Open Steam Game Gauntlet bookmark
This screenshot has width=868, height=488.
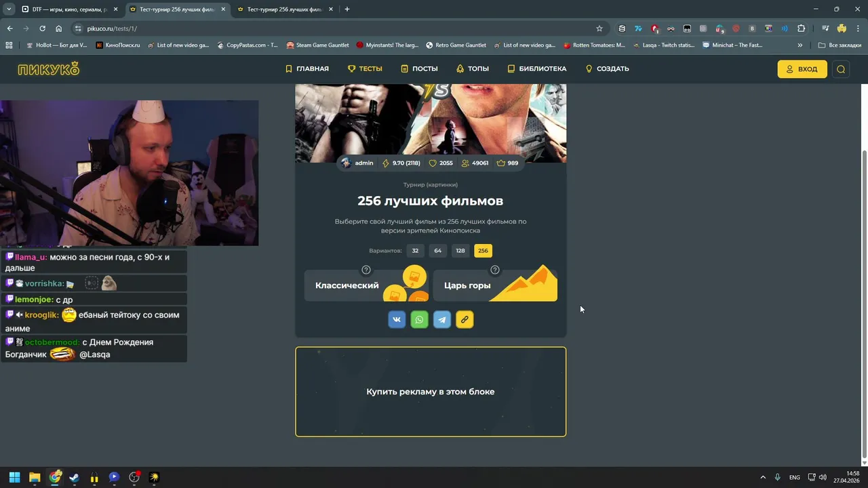[317, 45]
